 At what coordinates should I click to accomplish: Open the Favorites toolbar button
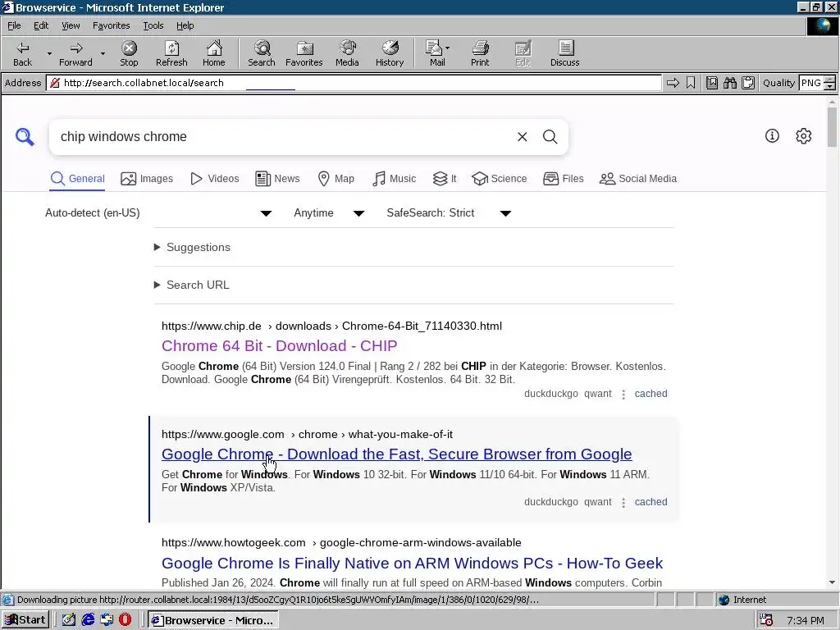pos(304,53)
